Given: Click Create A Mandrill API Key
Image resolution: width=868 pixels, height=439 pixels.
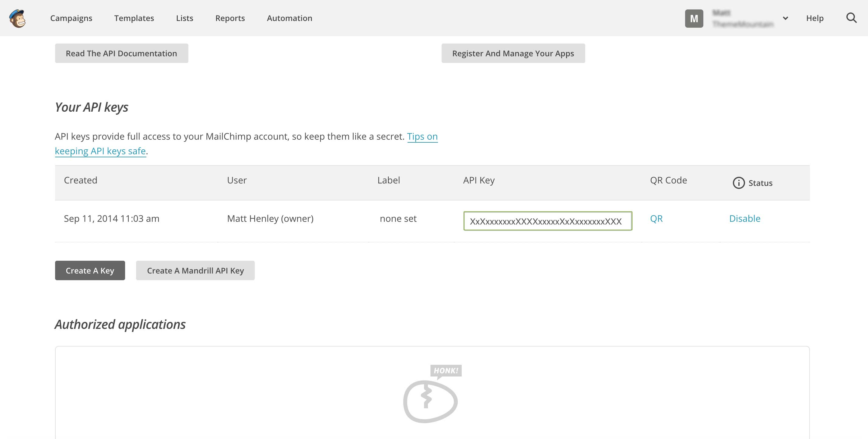Looking at the screenshot, I should pyautogui.click(x=195, y=270).
